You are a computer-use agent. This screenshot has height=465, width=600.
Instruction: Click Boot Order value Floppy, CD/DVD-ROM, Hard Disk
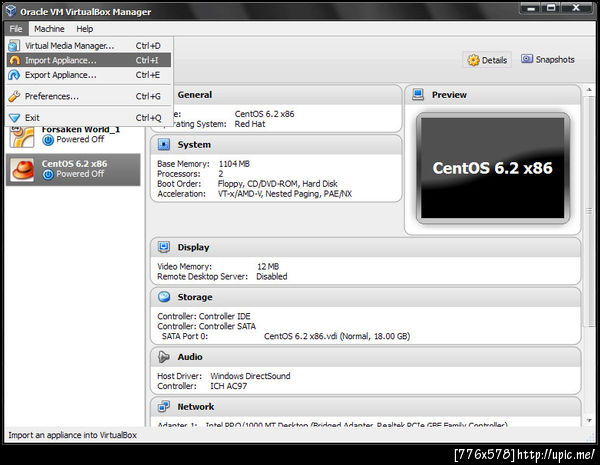pos(277,184)
